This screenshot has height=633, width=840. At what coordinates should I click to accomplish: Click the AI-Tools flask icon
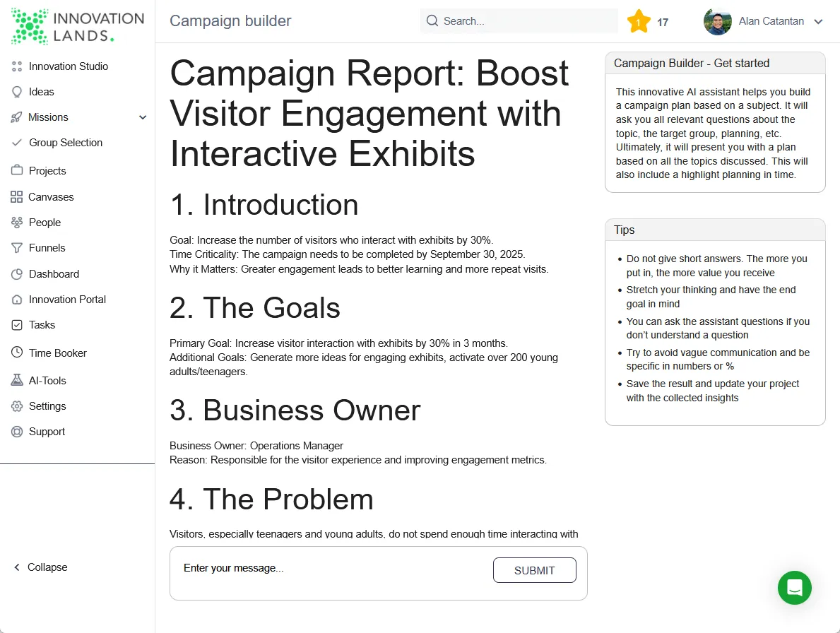pyautogui.click(x=17, y=380)
